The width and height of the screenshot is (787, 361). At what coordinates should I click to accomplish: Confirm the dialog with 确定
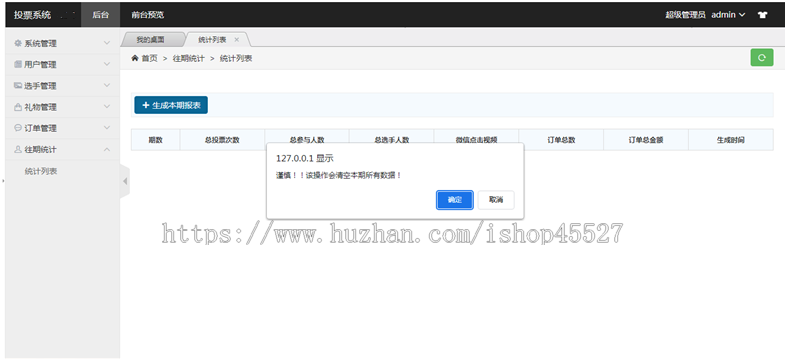(455, 200)
